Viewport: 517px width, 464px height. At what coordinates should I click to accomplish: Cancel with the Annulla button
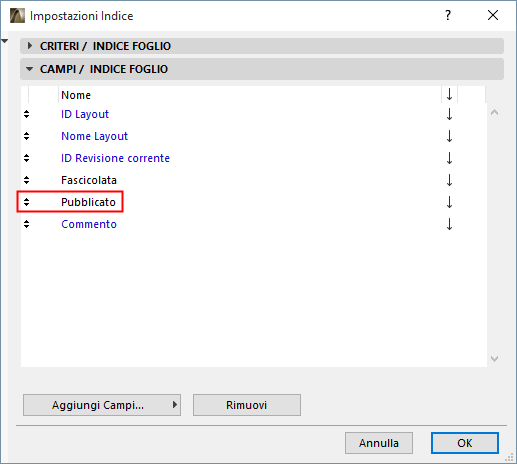(x=379, y=443)
